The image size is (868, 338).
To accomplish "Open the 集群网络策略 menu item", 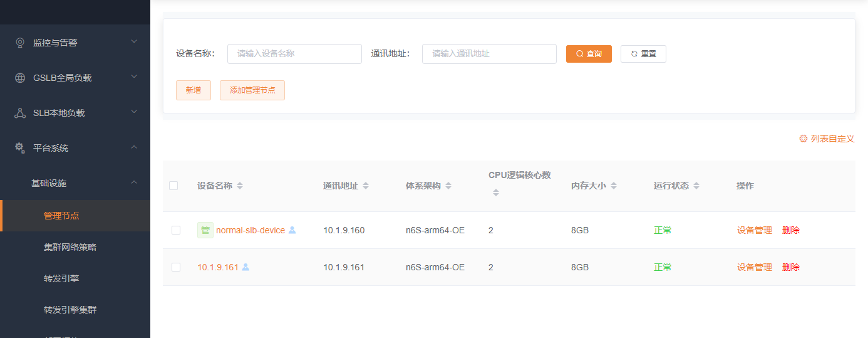I will [x=70, y=247].
